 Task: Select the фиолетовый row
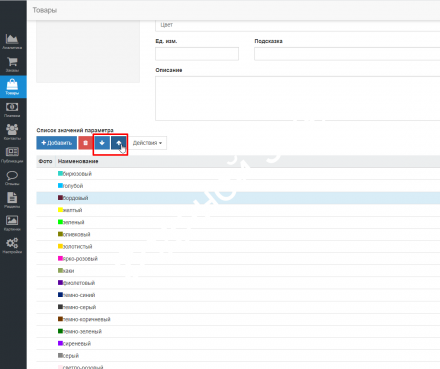pos(238,283)
